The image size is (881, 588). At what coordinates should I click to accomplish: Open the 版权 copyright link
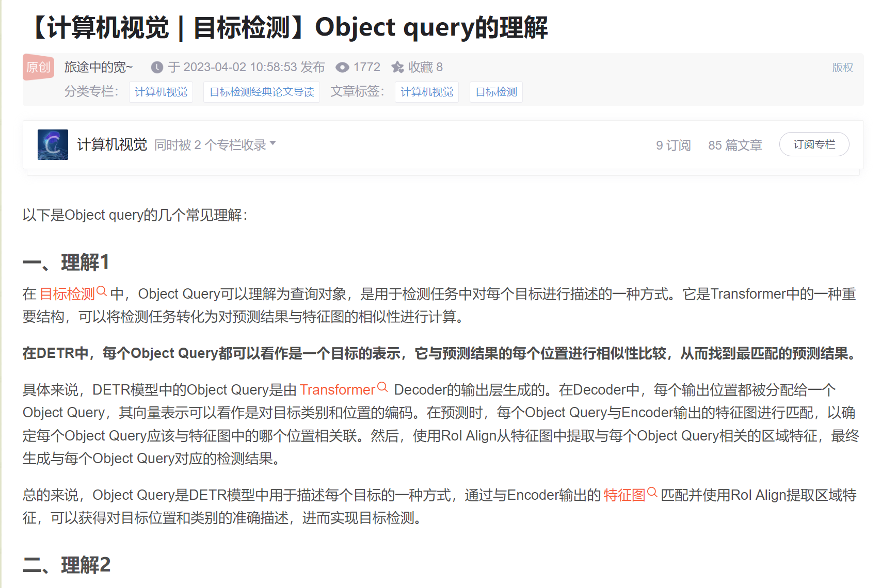[x=842, y=68]
